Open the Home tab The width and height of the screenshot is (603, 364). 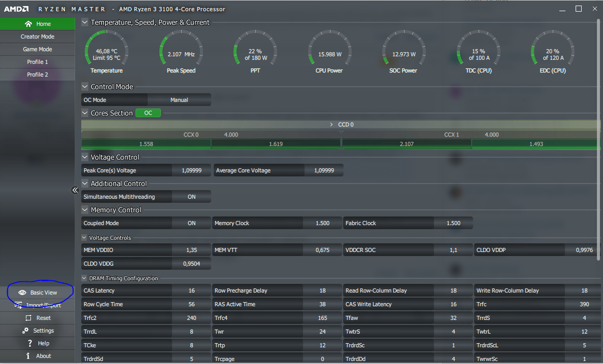tap(37, 24)
